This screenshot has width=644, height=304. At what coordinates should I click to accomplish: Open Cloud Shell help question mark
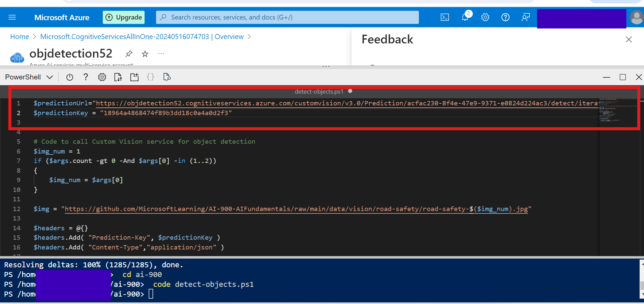(x=86, y=77)
